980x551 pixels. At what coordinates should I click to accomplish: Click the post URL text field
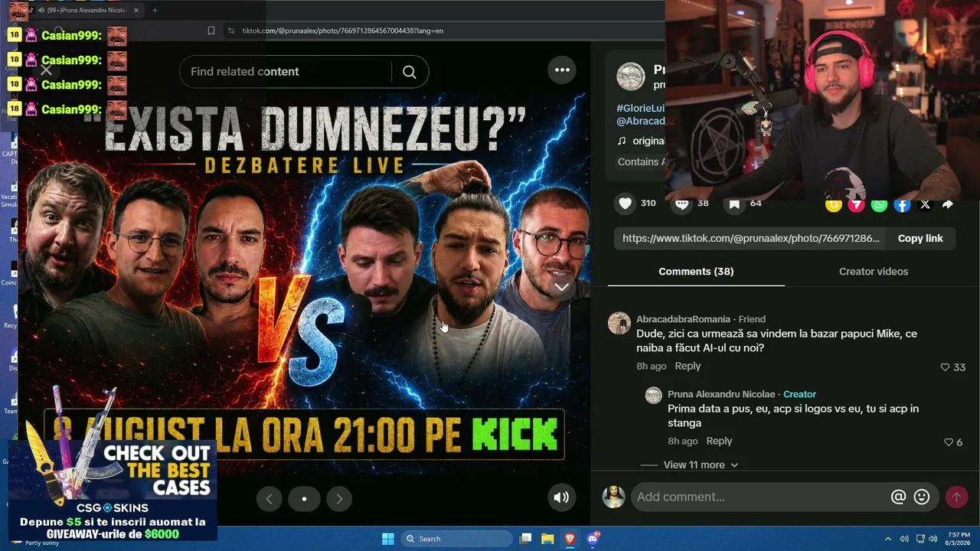click(x=750, y=239)
